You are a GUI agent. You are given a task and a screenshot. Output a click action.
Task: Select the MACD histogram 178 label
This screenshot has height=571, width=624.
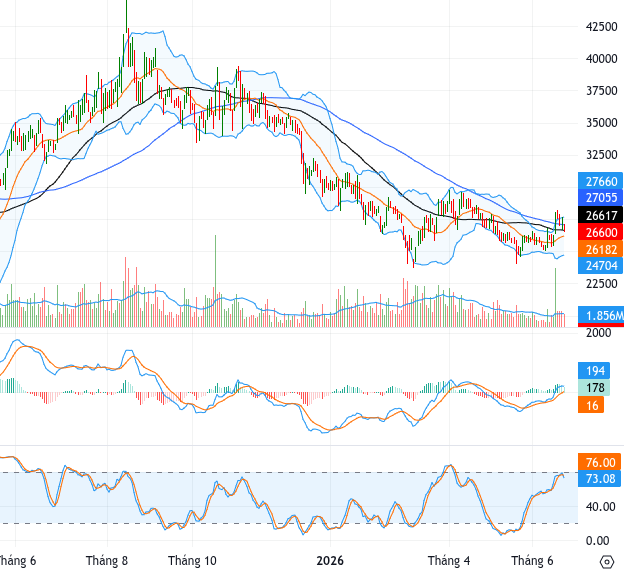coord(594,388)
